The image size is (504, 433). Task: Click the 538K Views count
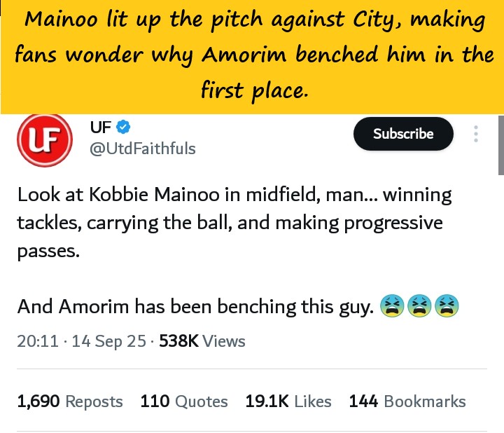tap(202, 341)
